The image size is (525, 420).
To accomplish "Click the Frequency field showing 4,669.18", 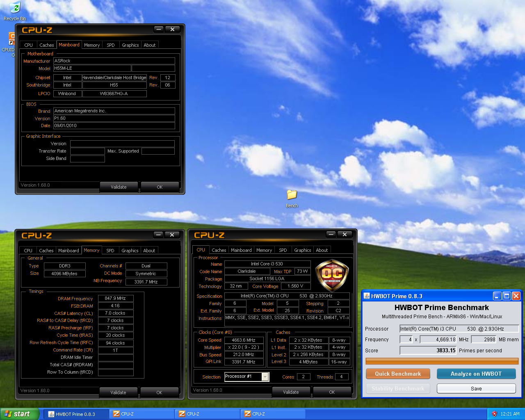I will pos(438,340).
